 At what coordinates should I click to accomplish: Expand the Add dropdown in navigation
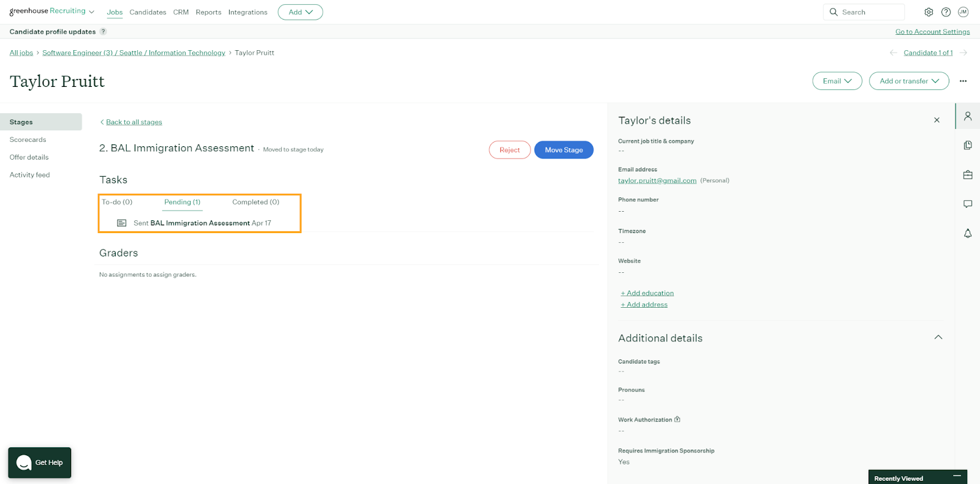300,12
